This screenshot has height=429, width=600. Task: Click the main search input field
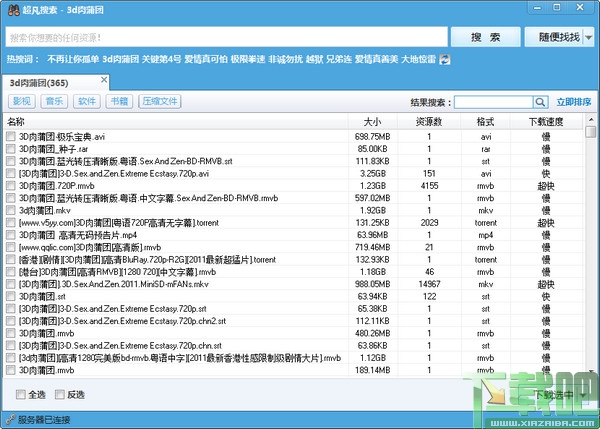click(x=227, y=37)
